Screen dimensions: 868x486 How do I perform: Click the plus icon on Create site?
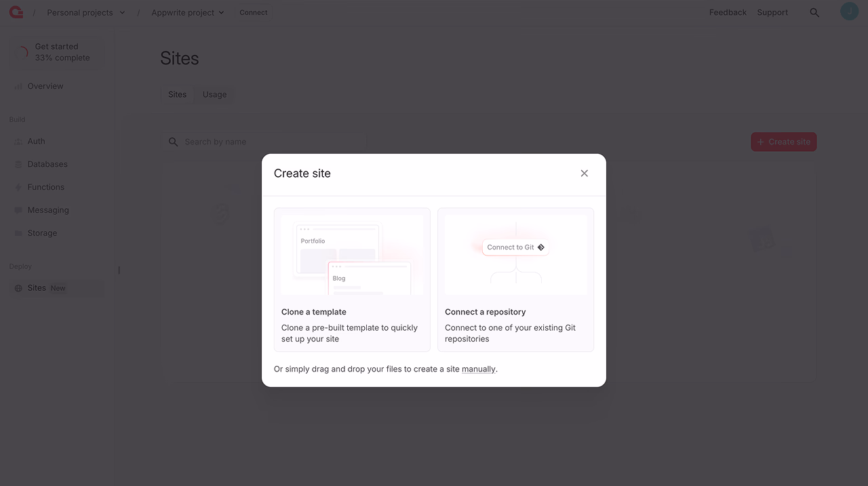coord(761,142)
